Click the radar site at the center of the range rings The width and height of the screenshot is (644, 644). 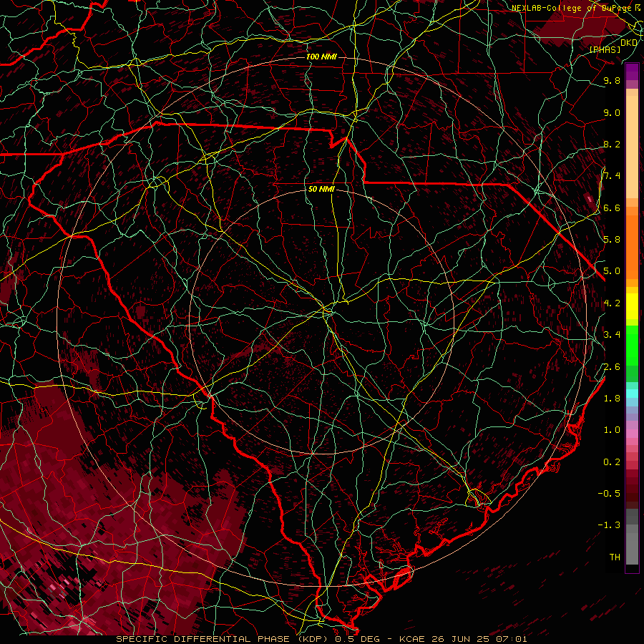(322, 321)
